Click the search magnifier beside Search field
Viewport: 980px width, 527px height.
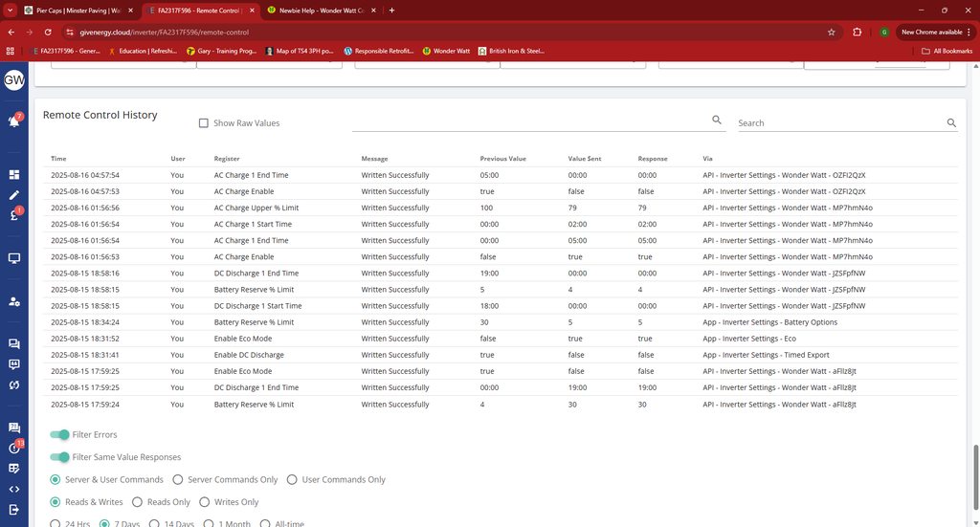coord(951,123)
